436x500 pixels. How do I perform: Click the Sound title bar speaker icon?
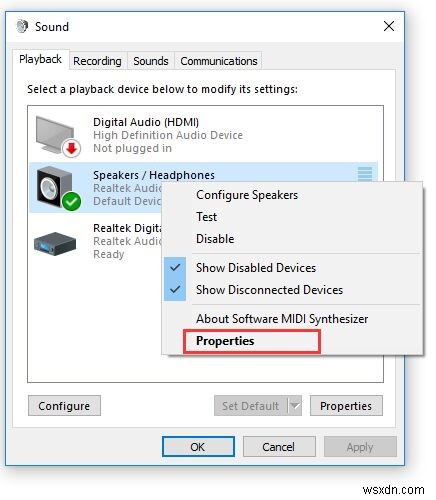[22, 26]
